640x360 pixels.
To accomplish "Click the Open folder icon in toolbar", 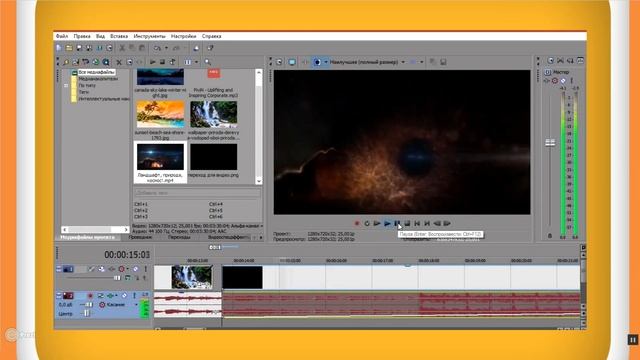I will click(69, 48).
